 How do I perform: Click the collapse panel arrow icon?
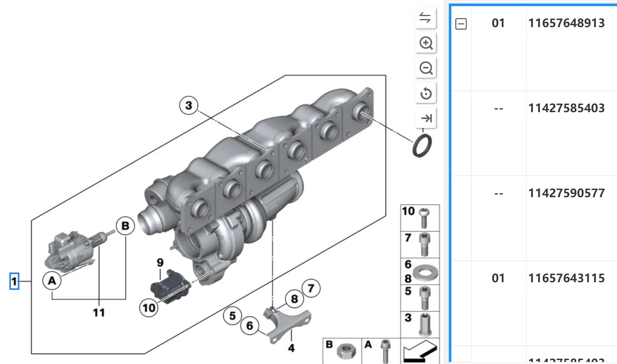coord(425,118)
